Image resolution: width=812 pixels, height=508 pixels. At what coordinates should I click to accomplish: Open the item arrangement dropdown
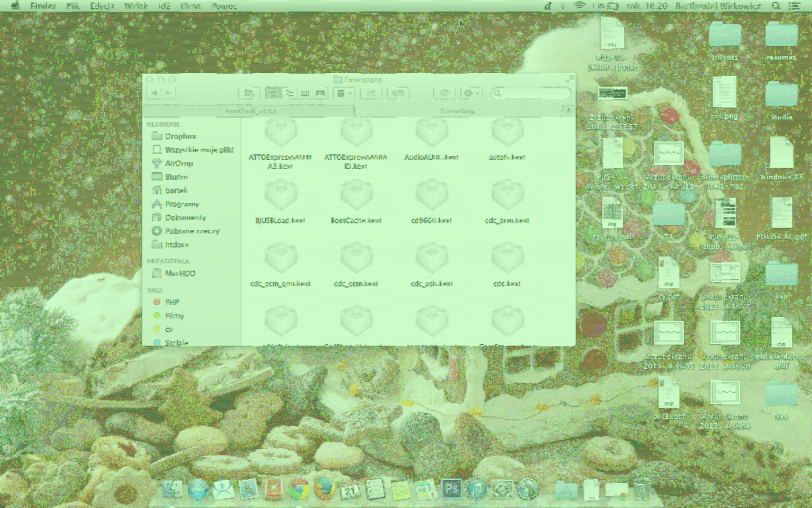click(x=343, y=93)
